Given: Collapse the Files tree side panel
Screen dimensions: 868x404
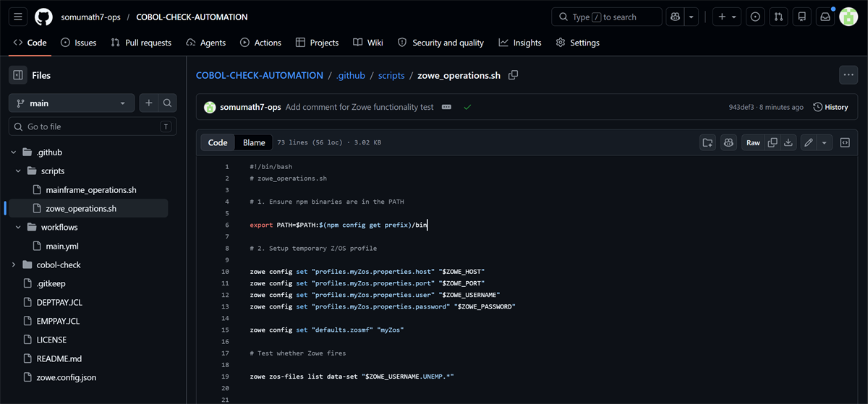Looking at the screenshot, I should click(x=18, y=75).
